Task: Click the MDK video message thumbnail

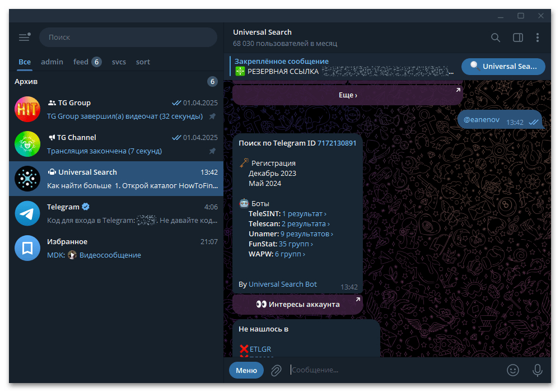Action: 72,255
